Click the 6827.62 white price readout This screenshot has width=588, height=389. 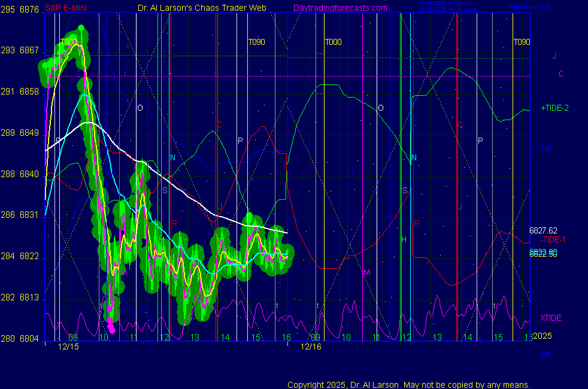pyautogui.click(x=543, y=230)
